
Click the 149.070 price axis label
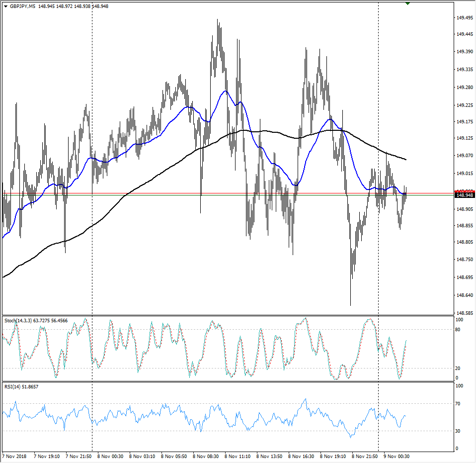click(465, 156)
